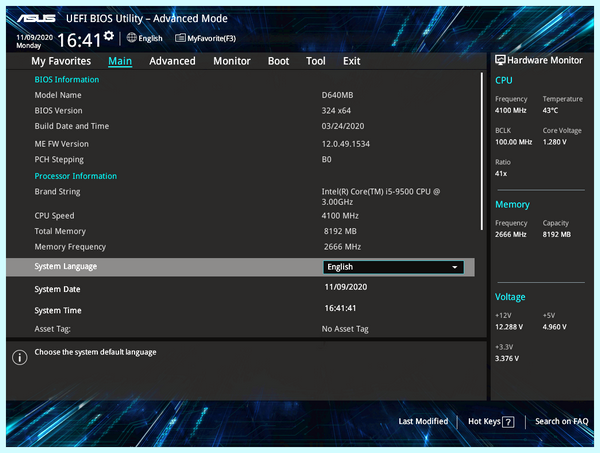Switch to the Advanced tab
The width and height of the screenshot is (600, 453).
coord(172,61)
